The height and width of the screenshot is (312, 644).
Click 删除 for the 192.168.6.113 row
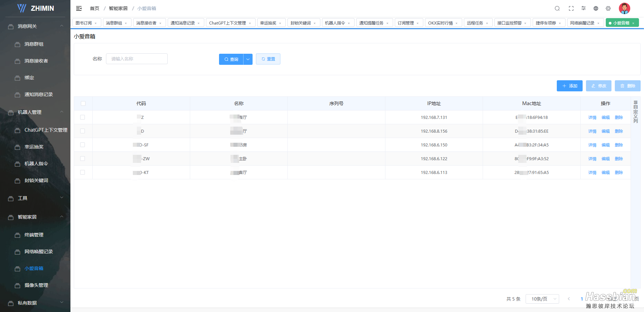619,173
